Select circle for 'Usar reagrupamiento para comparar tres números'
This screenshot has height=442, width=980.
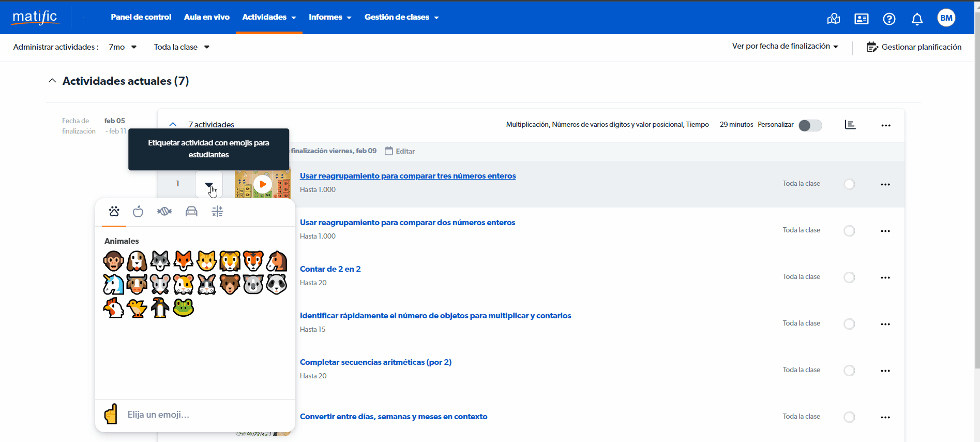(849, 184)
